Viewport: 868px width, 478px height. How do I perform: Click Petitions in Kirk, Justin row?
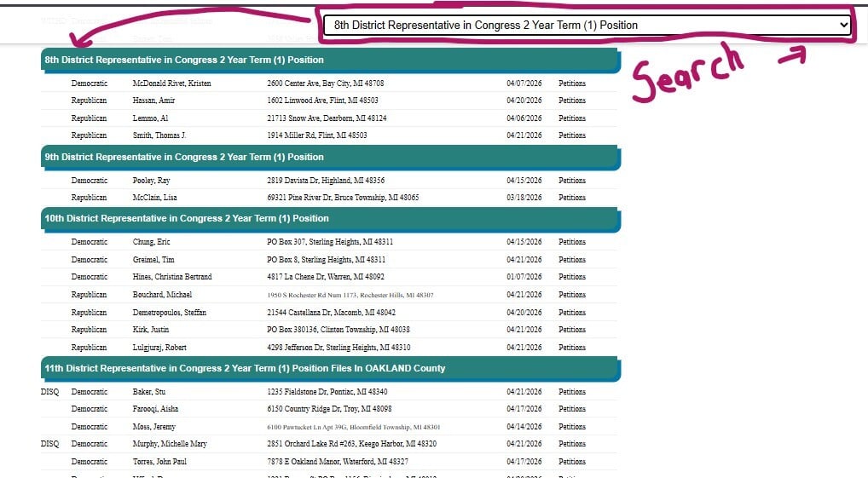point(572,329)
